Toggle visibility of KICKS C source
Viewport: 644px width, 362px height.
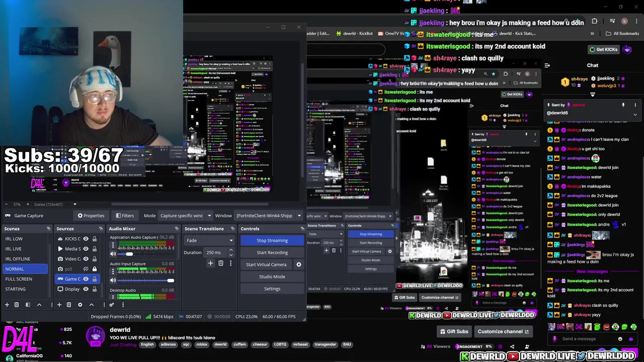click(86, 239)
